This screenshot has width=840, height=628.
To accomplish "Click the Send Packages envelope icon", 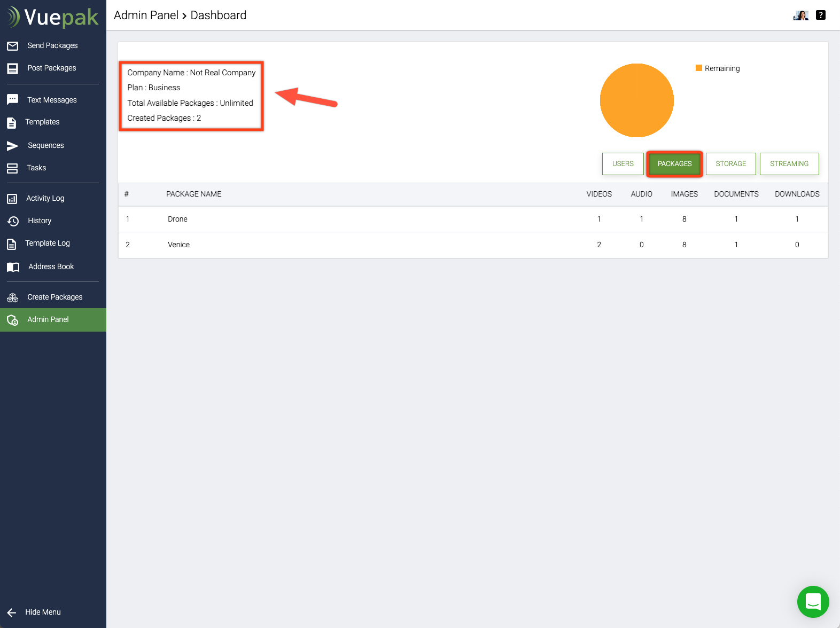I will (12, 46).
